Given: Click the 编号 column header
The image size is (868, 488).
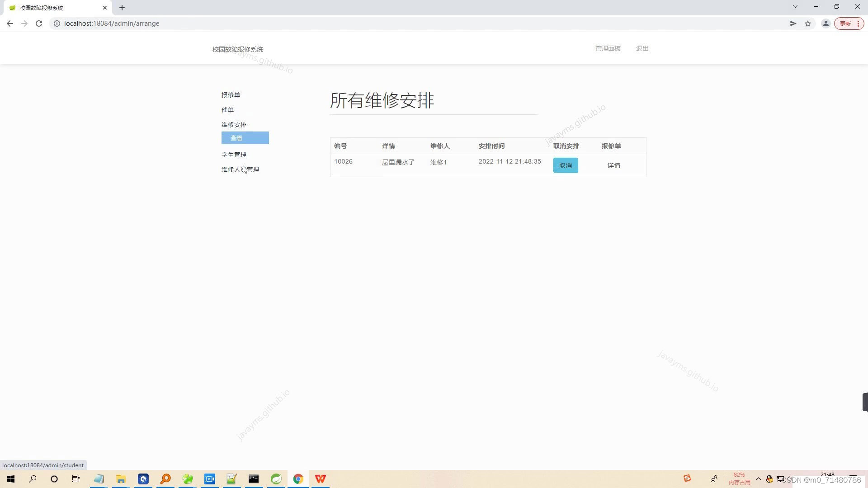Looking at the screenshot, I should tap(340, 146).
